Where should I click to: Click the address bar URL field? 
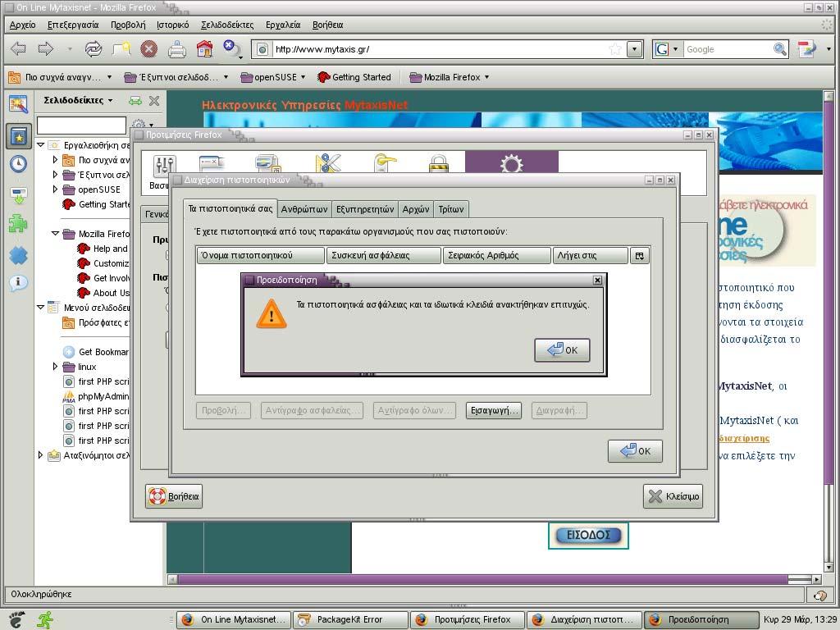(x=441, y=49)
